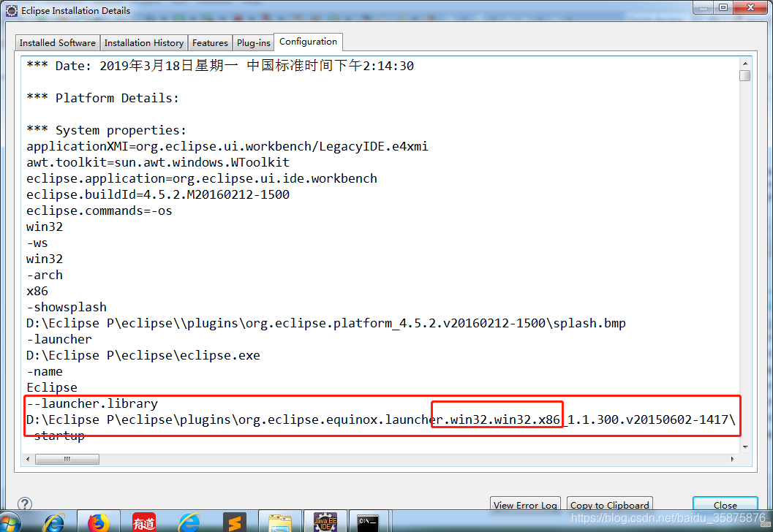The image size is (773, 532).
Task: Launch Internet Explorer from taskbar
Action: 54,522
